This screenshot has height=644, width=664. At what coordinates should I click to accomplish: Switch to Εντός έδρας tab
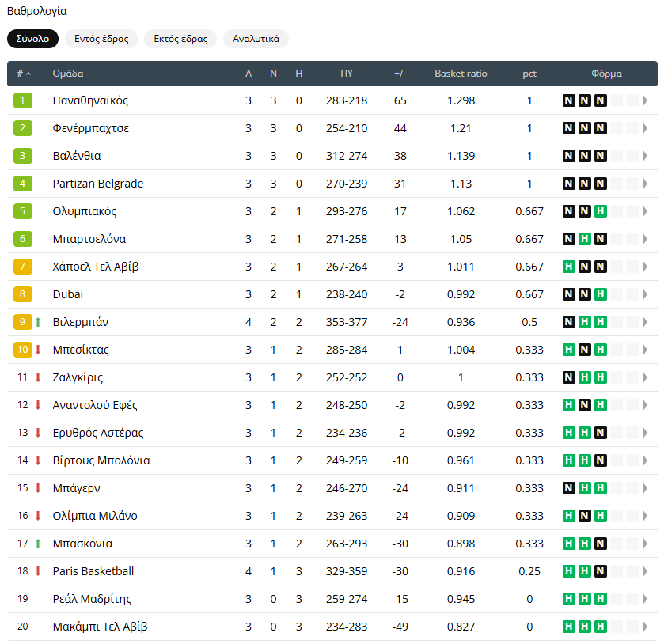pos(101,39)
